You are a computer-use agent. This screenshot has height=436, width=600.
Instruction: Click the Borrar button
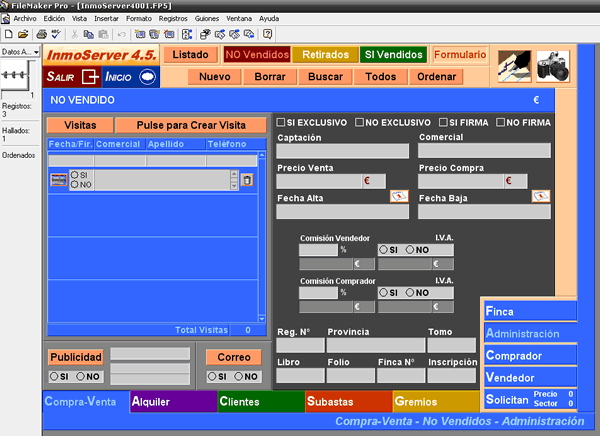pyautogui.click(x=270, y=77)
